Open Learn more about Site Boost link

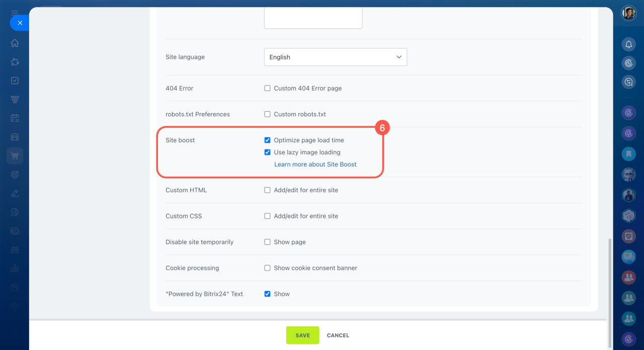315,164
